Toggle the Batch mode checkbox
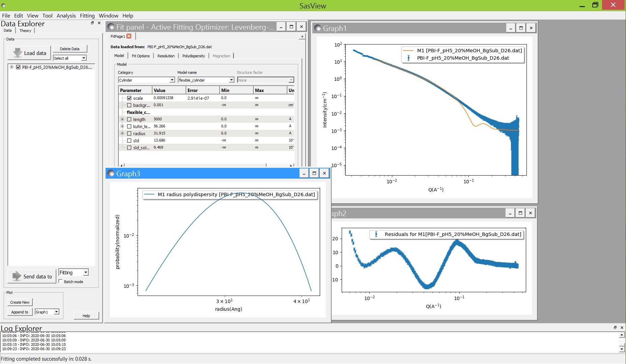The image size is (626, 364). tap(61, 281)
